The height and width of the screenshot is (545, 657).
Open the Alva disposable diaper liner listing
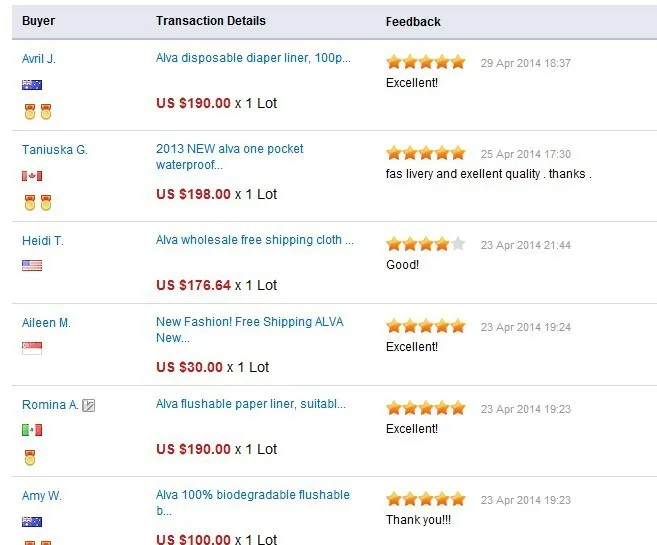click(253, 58)
